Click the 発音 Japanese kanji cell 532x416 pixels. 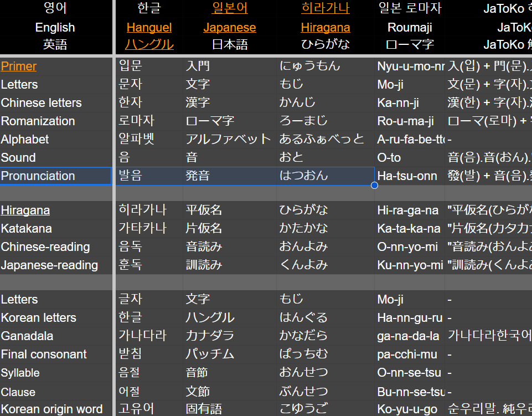click(x=198, y=176)
